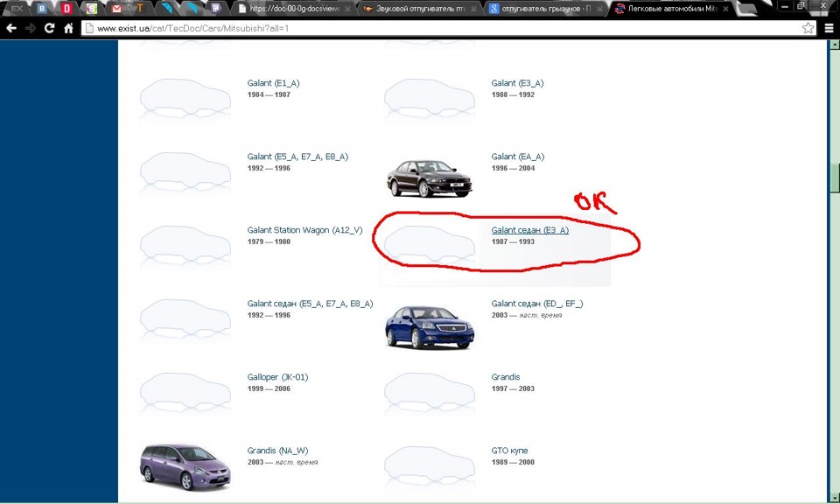Switch to the pinned green S tab
The width and height of the screenshot is (840, 504).
pyautogui.click(x=92, y=9)
